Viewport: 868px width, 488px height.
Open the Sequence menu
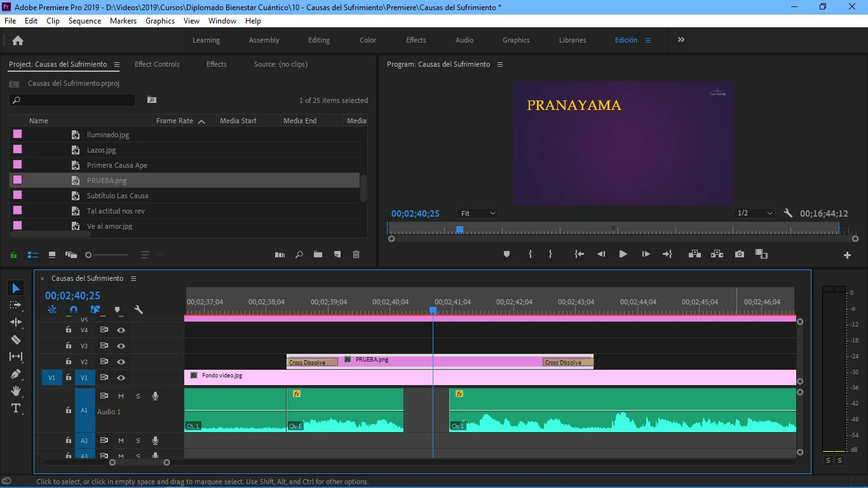85,21
